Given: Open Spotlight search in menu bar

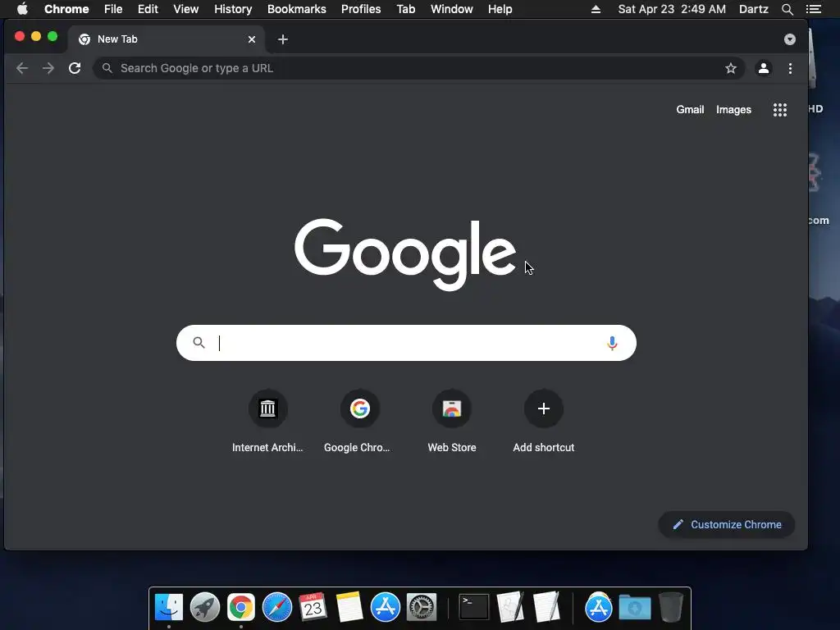Looking at the screenshot, I should click(787, 9).
